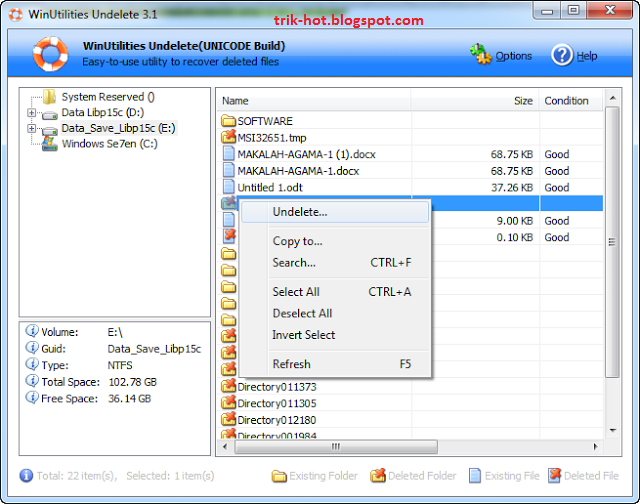The height and width of the screenshot is (504, 640).
Task: Click the Data_Save_Libp15c (E:) drive icon
Action: (50, 130)
